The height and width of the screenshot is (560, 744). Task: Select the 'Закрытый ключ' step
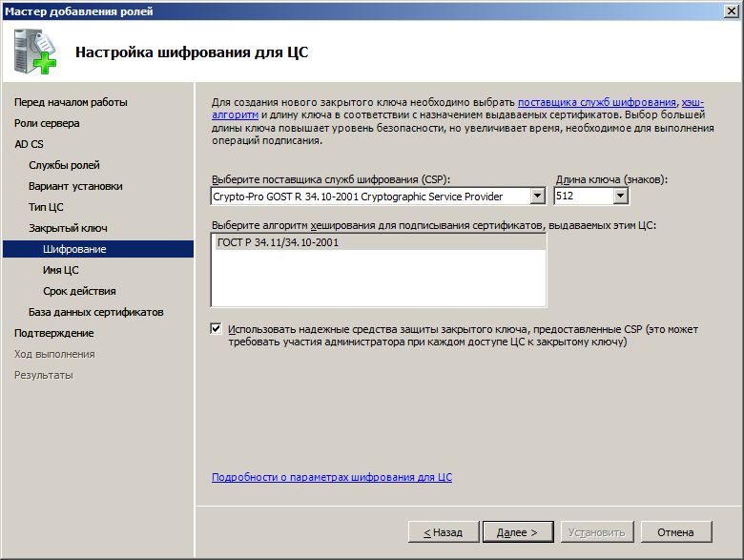point(68,228)
